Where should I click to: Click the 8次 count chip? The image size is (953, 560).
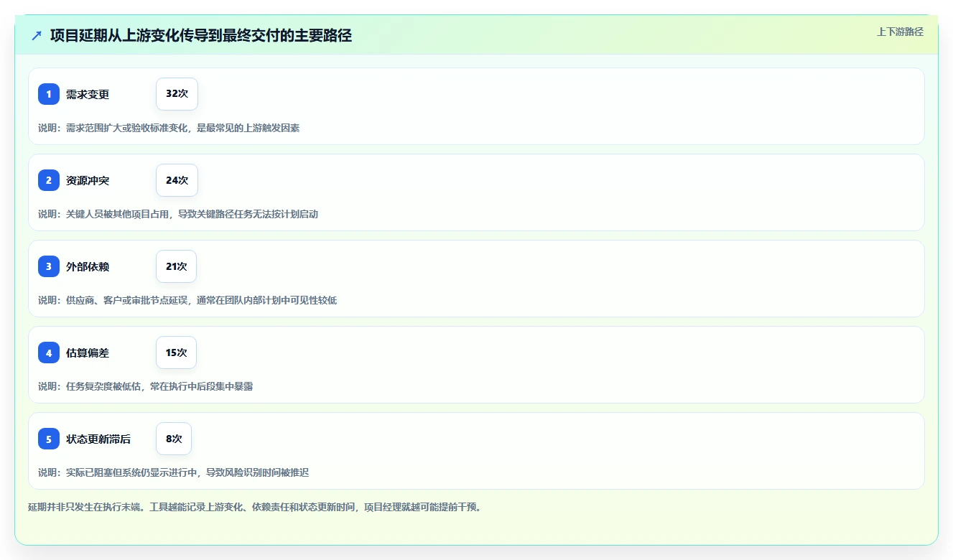click(174, 439)
